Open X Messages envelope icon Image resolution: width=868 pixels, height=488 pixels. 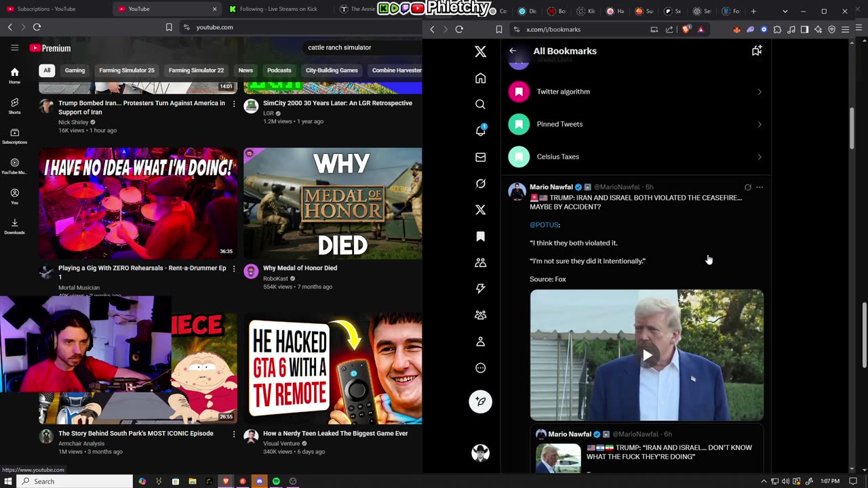[x=480, y=157]
